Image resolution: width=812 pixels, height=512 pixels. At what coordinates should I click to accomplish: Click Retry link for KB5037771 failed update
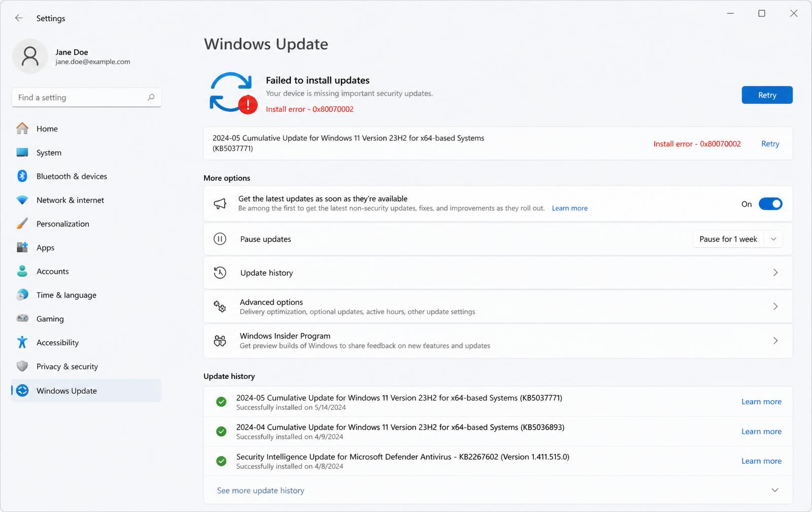pos(770,144)
